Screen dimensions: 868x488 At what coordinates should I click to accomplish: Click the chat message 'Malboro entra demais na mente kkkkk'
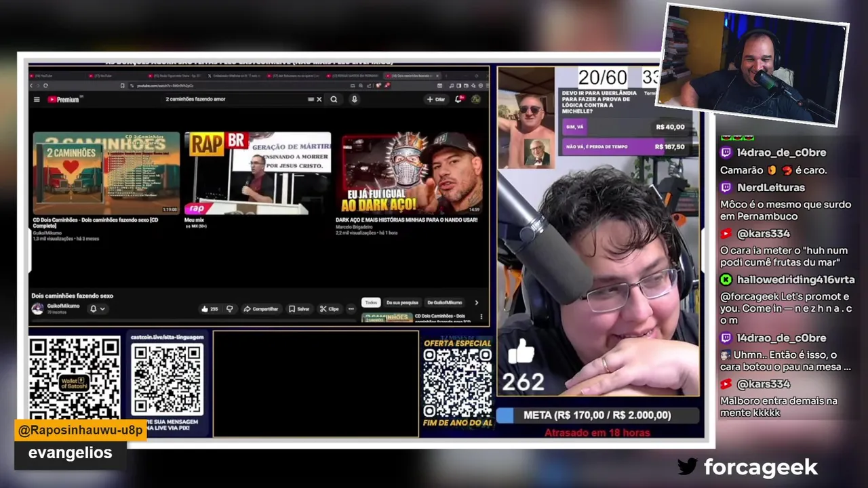(778, 407)
